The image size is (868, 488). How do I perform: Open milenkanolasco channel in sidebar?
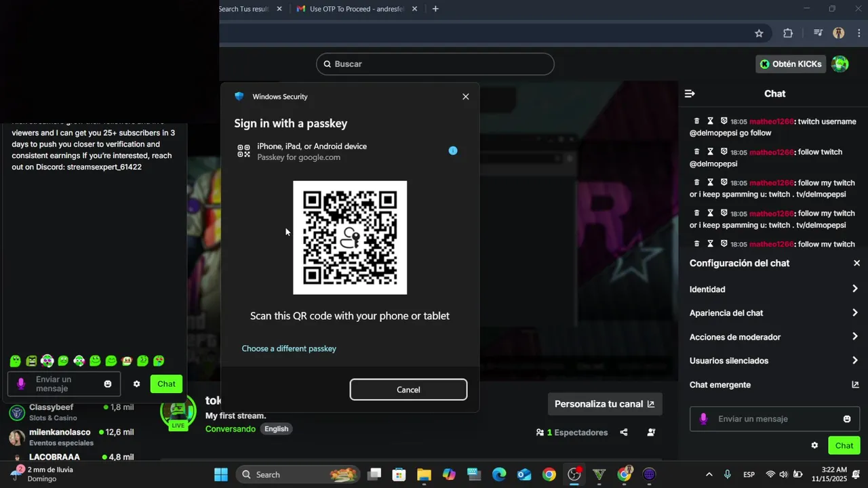pyautogui.click(x=71, y=437)
